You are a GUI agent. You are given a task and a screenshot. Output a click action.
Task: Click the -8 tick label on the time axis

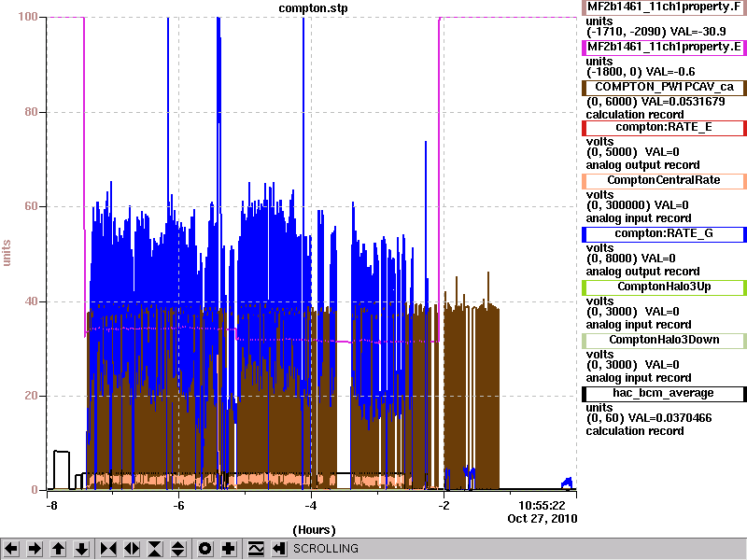tap(51, 506)
